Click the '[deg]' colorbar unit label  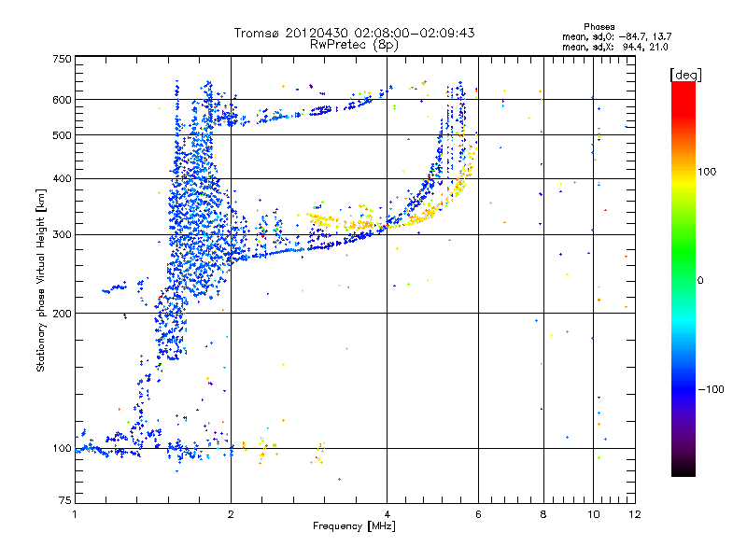point(685,75)
